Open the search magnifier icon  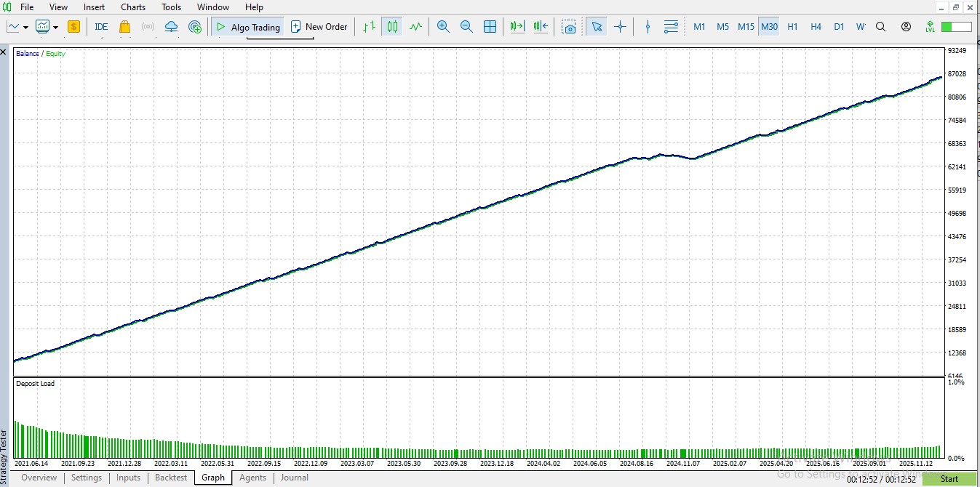[x=880, y=27]
